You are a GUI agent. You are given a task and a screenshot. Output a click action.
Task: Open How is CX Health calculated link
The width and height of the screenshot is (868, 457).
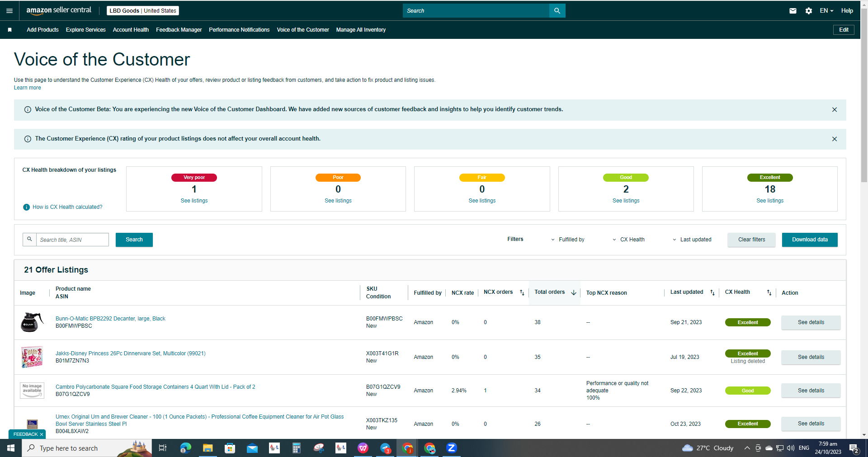[67, 207]
